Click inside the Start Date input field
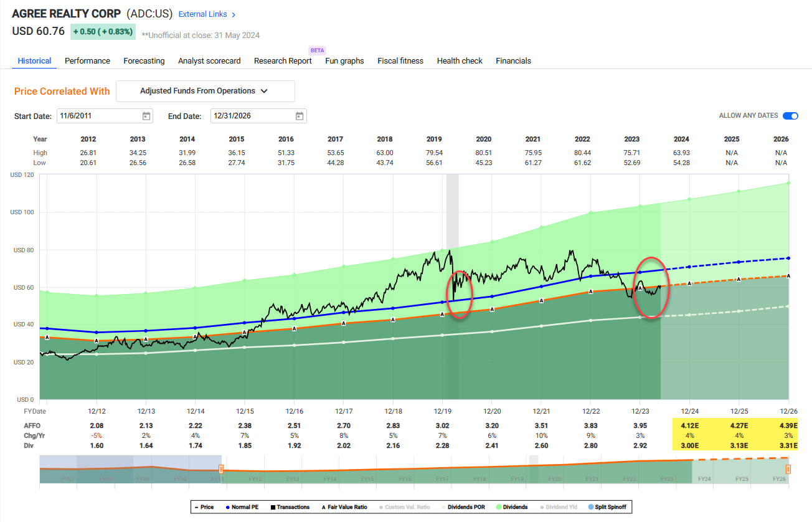 click(93, 116)
